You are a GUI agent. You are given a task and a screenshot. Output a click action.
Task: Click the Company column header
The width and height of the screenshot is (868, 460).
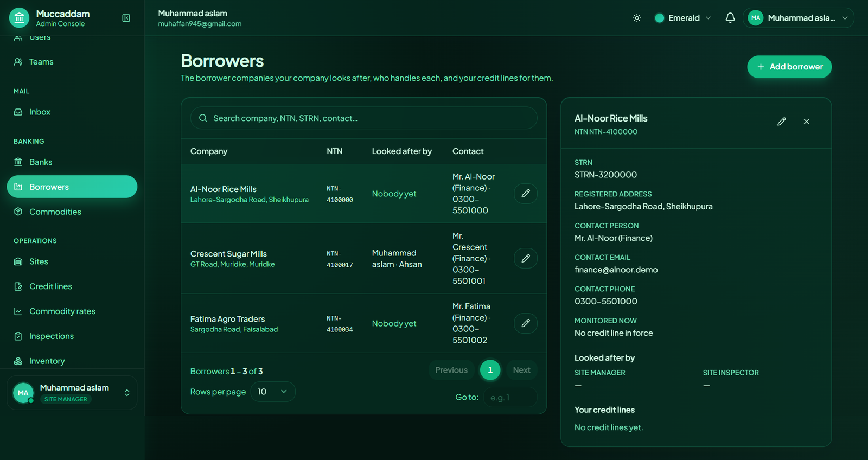click(209, 151)
